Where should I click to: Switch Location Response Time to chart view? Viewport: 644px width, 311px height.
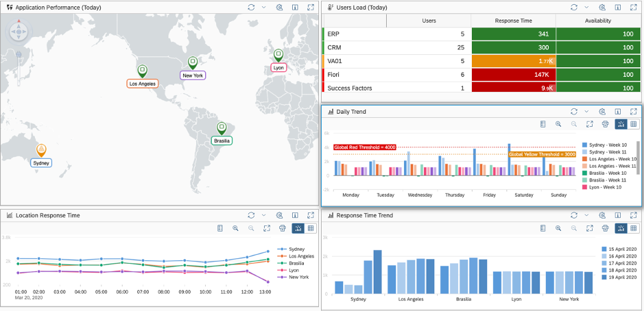tap(298, 228)
